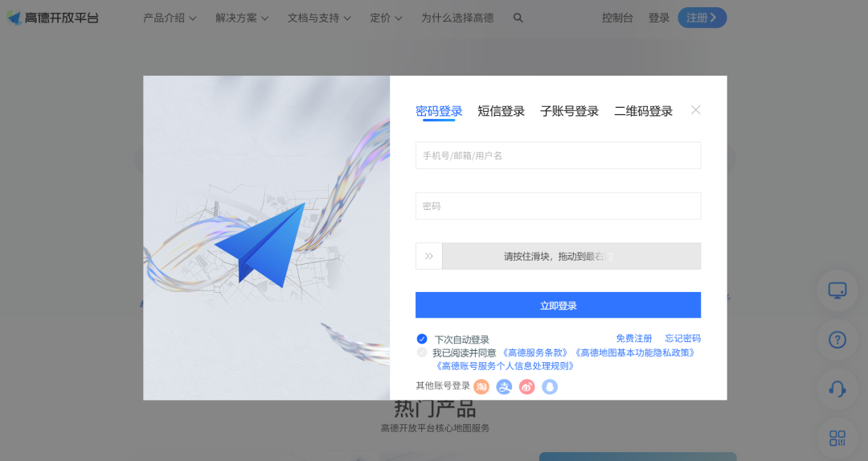
Task: Click the slider handle arrows
Action: 429,256
